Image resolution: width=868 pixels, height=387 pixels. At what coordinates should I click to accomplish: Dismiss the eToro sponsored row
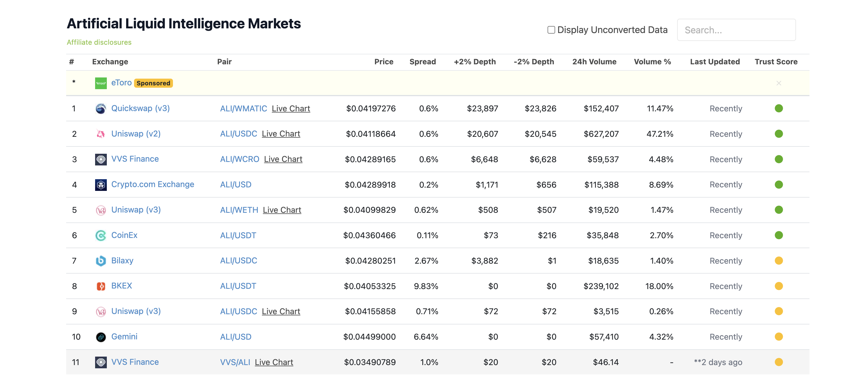tap(778, 83)
